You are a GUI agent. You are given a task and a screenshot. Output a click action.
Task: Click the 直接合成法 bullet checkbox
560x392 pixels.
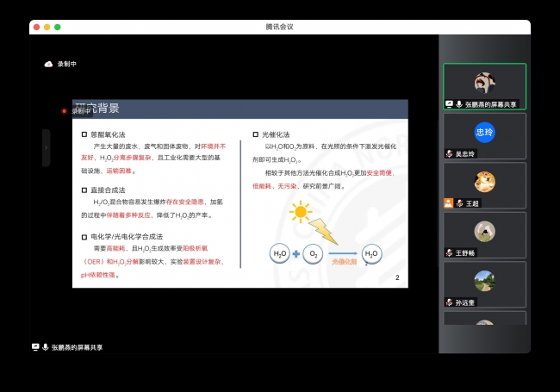point(84,190)
